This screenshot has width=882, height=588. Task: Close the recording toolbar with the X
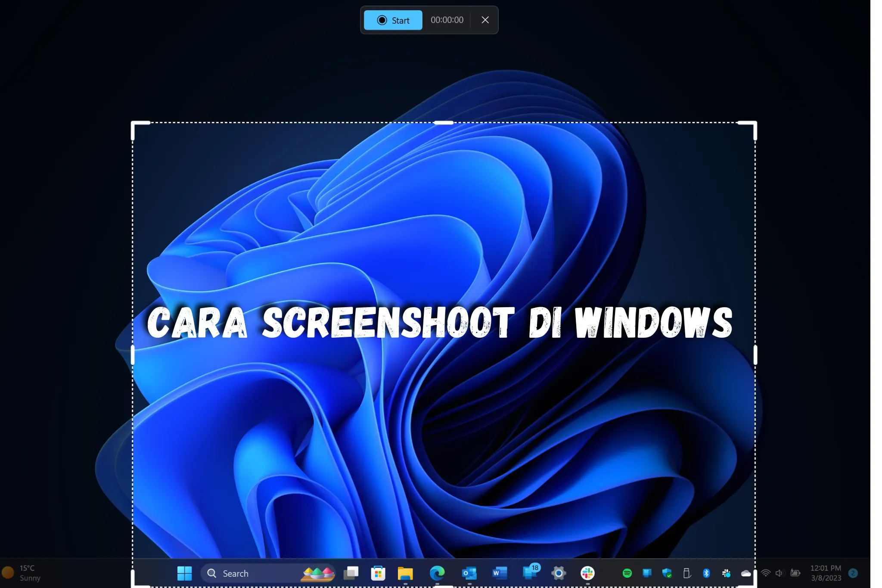(x=485, y=20)
